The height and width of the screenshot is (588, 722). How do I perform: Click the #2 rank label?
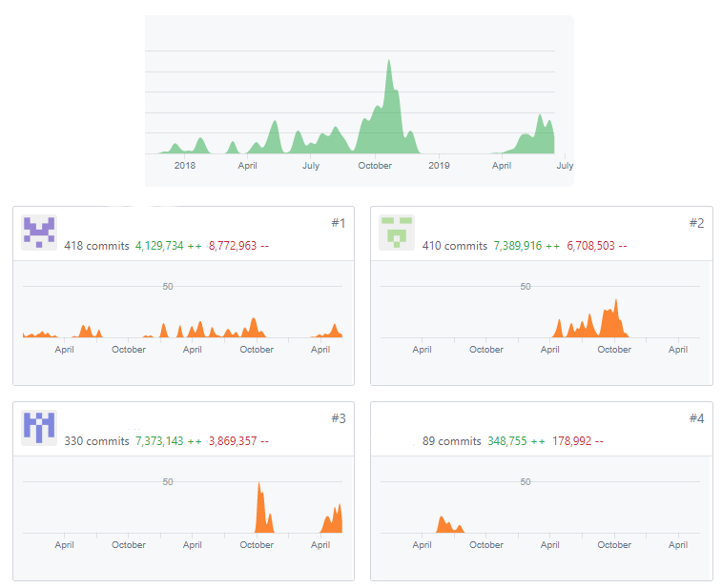pos(696,223)
